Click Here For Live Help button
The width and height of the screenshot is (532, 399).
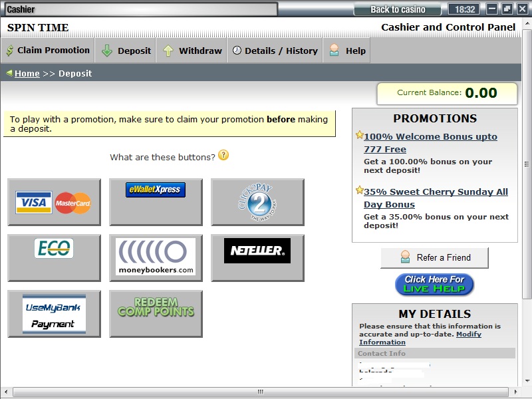(x=434, y=284)
